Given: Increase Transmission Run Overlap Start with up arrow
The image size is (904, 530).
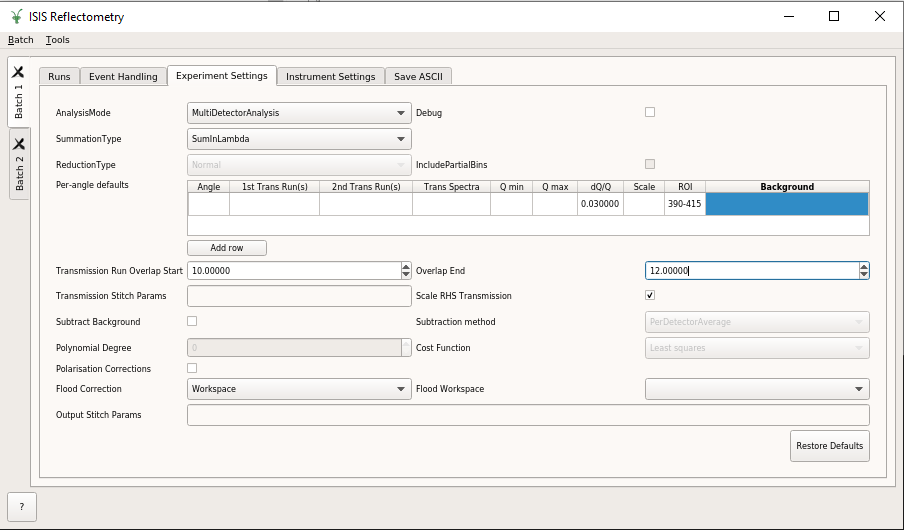Looking at the screenshot, I should 406,267.
